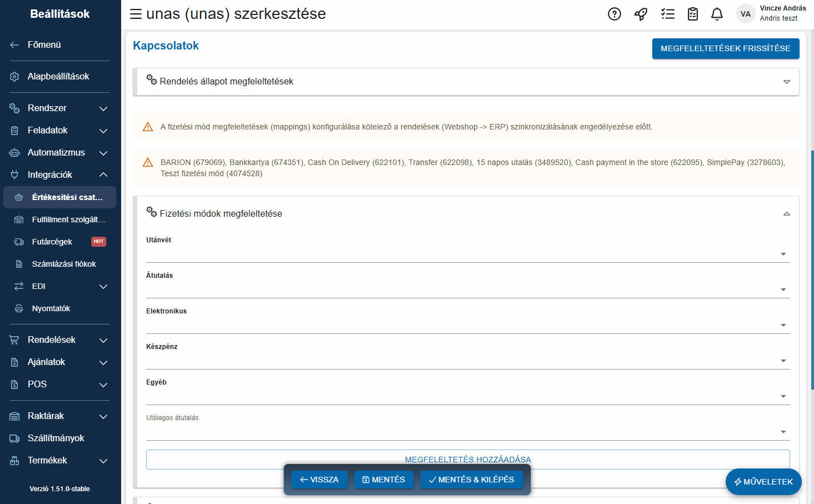Open the rocket launch icon
Image resolution: width=814 pixels, height=504 pixels.
(641, 14)
